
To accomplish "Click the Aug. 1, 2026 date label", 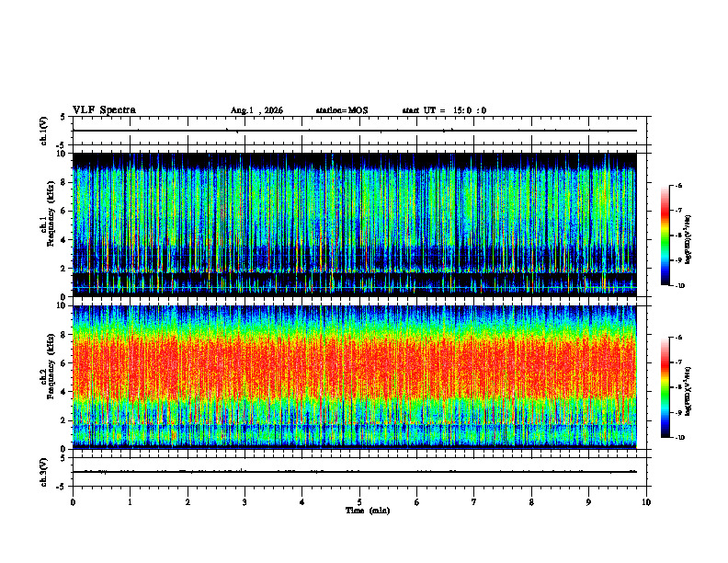I will click(256, 110).
